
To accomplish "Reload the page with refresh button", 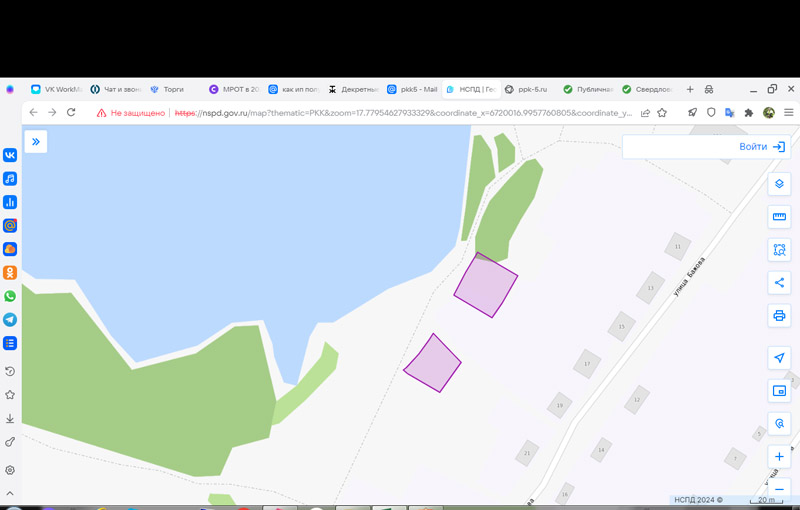I will 71,113.
